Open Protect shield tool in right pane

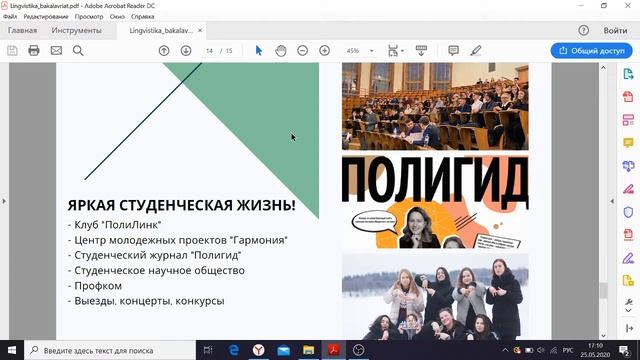628,212
